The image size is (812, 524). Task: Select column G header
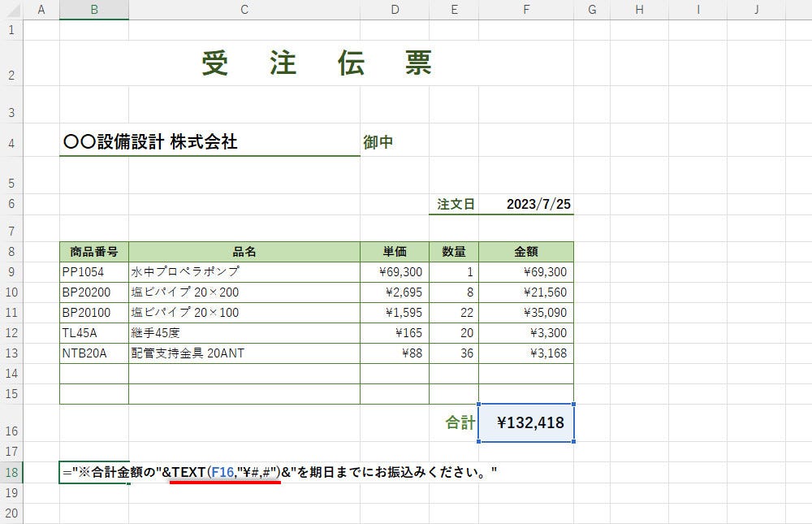point(592,10)
